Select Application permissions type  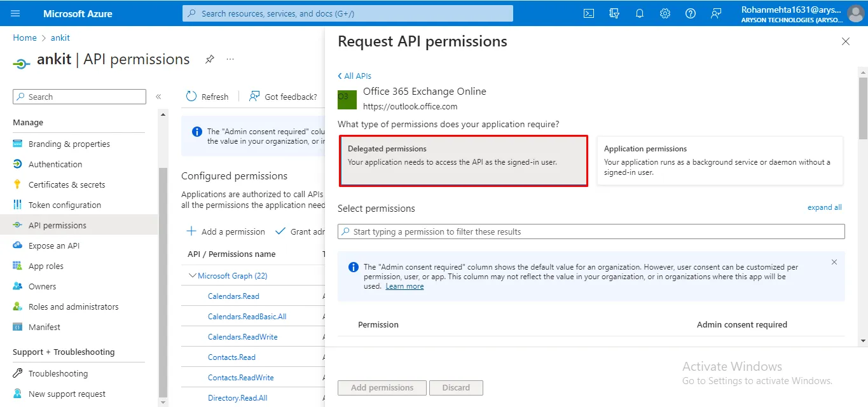tap(720, 161)
